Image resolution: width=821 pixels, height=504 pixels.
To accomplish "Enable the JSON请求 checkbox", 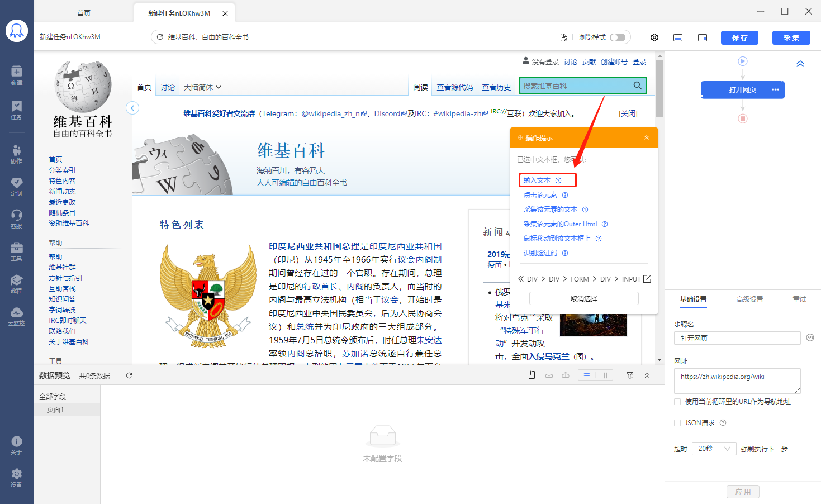I will (677, 423).
